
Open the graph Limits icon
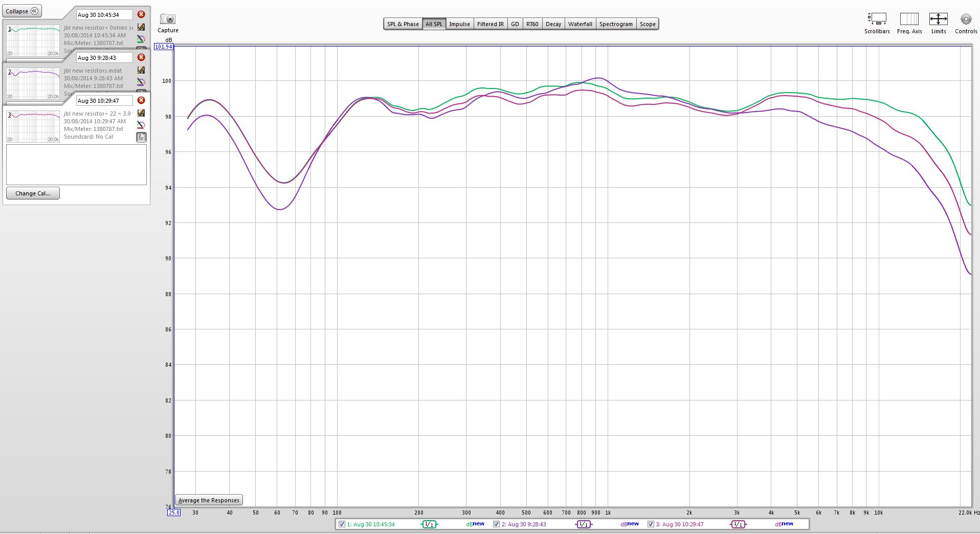(939, 19)
